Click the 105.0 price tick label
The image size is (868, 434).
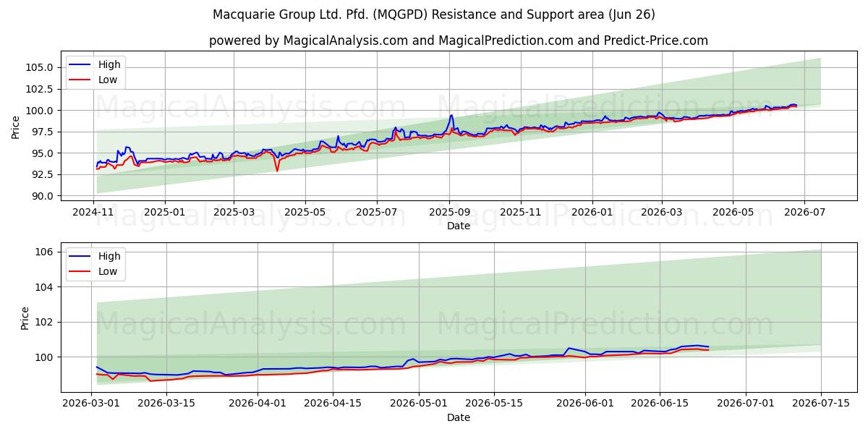coord(40,67)
